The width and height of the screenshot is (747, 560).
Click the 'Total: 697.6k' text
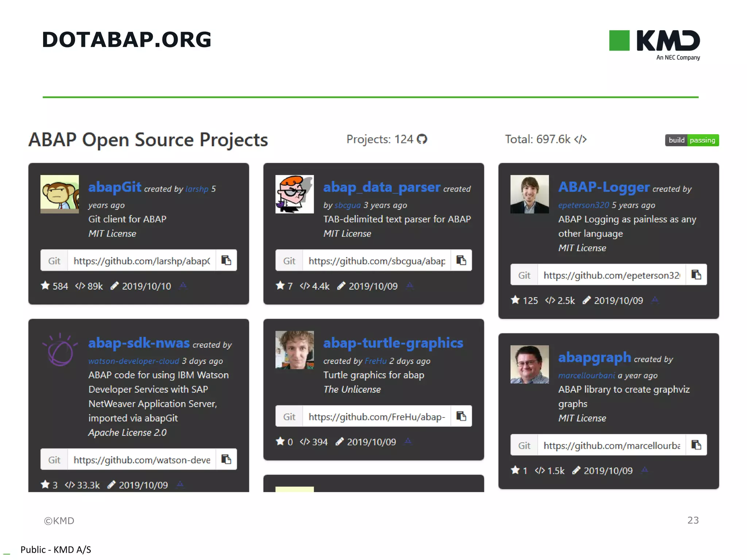tap(537, 139)
